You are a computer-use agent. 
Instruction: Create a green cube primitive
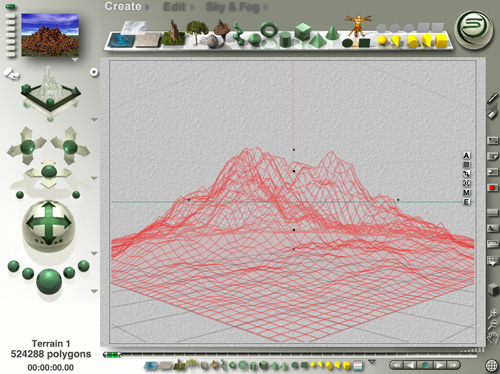point(302,32)
